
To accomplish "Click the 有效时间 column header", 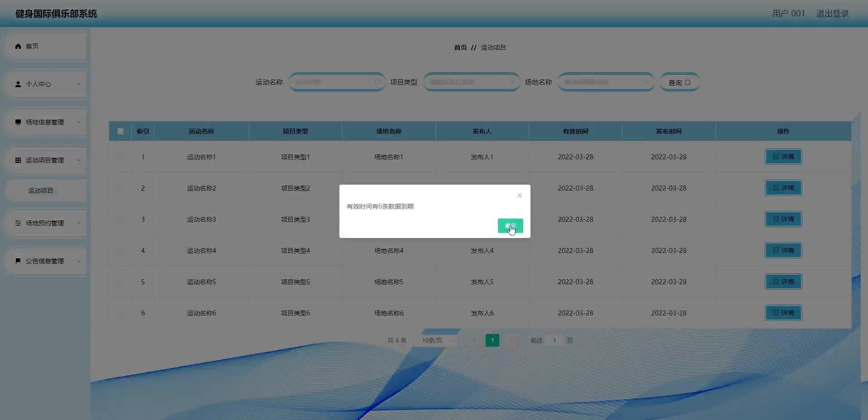I will click(x=575, y=131).
